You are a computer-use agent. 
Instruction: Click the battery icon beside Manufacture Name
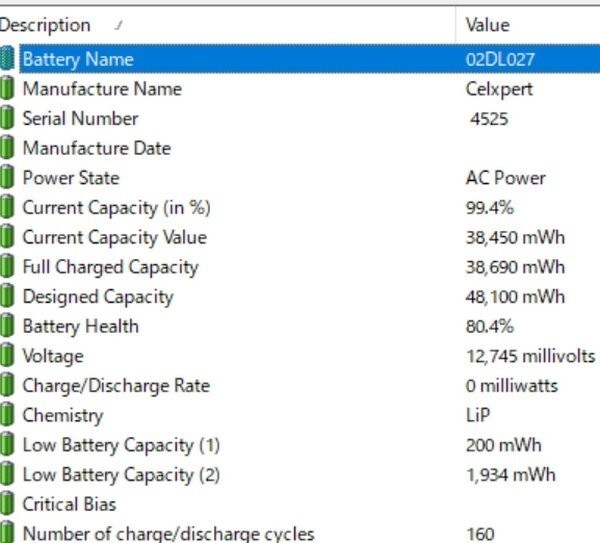click(x=7, y=88)
